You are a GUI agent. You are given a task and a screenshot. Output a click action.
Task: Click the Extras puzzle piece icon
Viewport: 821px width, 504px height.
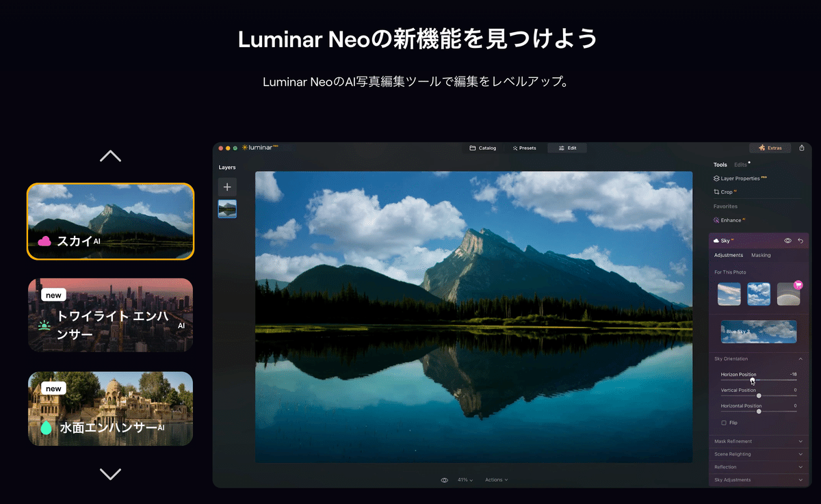coord(761,148)
